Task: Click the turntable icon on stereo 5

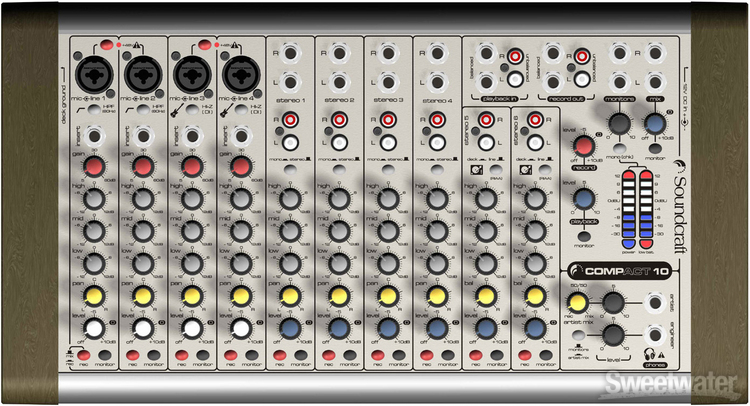Action: (x=476, y=169)
